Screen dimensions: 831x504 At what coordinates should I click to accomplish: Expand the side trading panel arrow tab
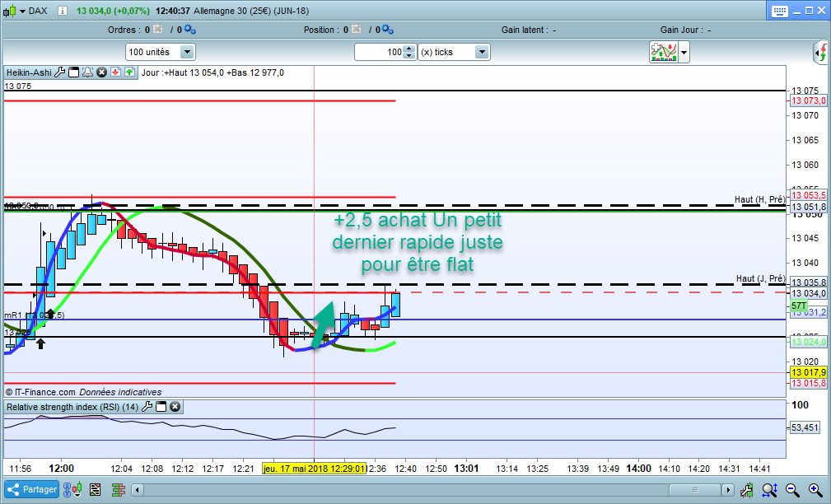[x=821, y=53]
